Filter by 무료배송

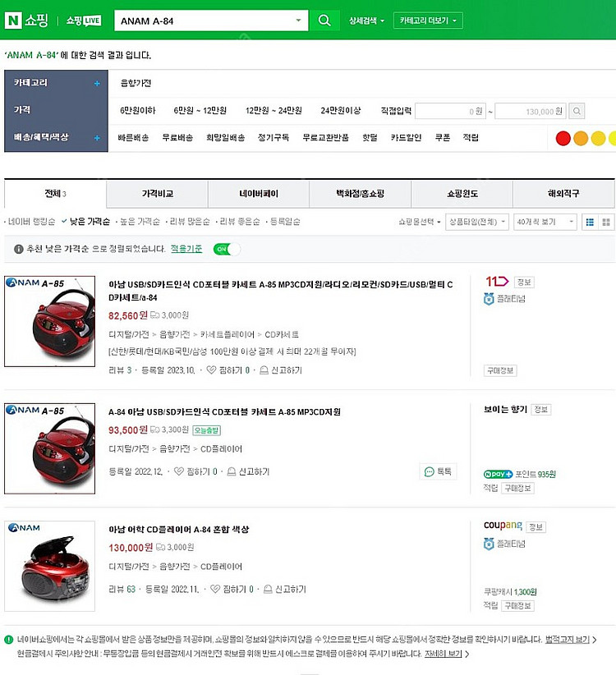tap(177, 138)
